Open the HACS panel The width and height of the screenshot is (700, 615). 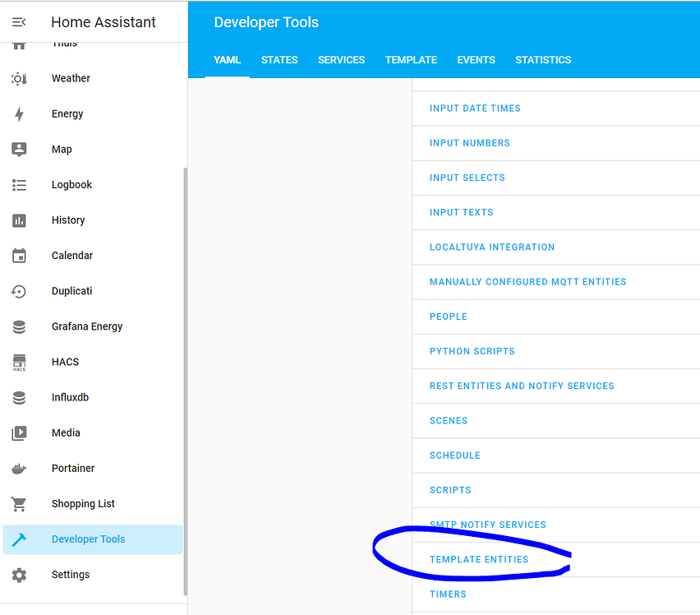(18, 362)
